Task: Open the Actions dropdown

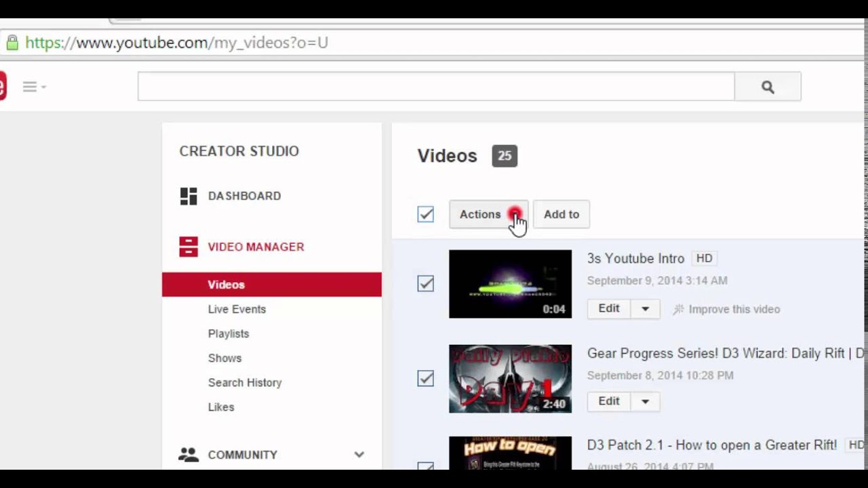Action: [x=488, y=214]
